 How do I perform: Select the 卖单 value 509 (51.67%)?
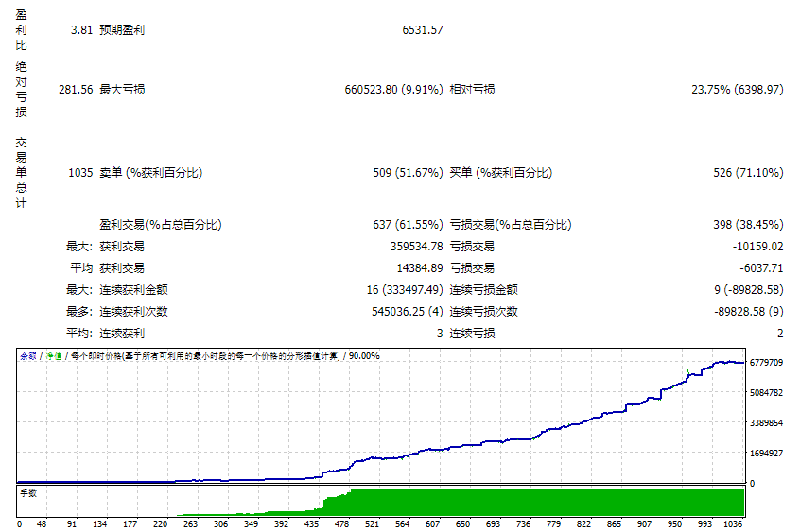click(408, 173)
